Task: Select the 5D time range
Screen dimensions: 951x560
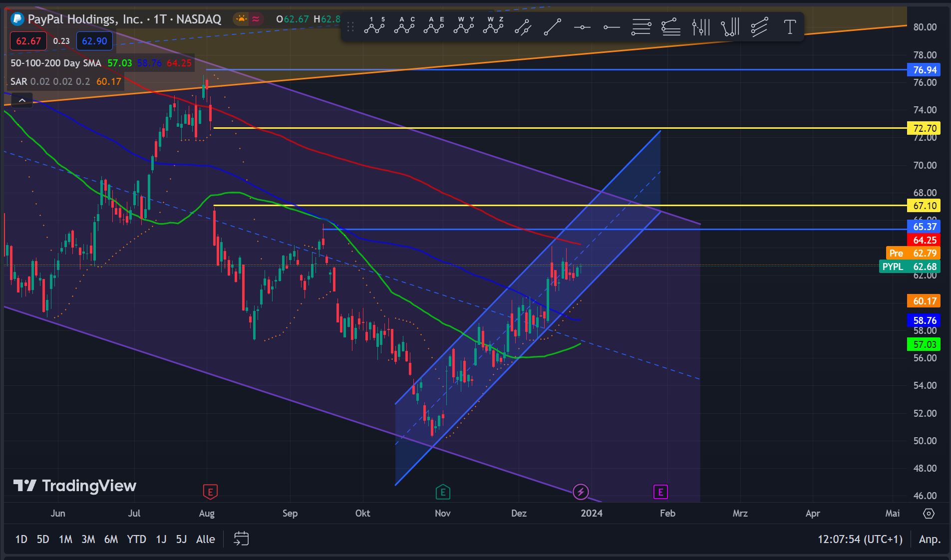Action: tap(43, 539)
